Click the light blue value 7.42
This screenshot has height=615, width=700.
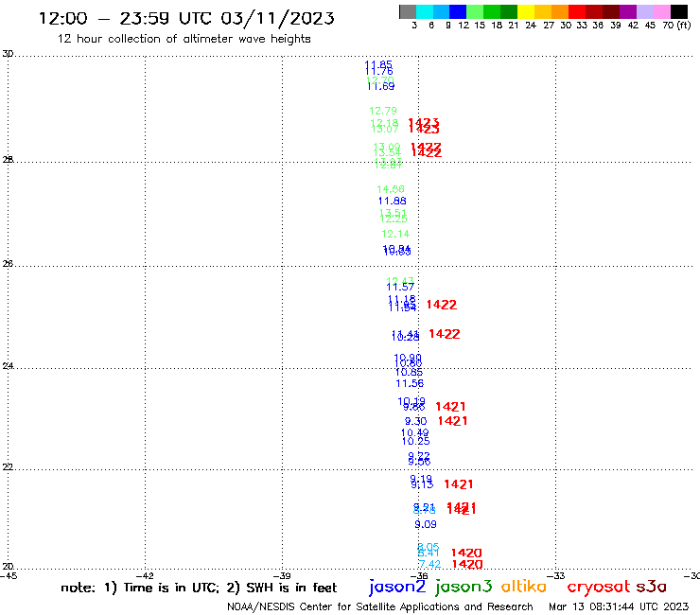point(429,564)
